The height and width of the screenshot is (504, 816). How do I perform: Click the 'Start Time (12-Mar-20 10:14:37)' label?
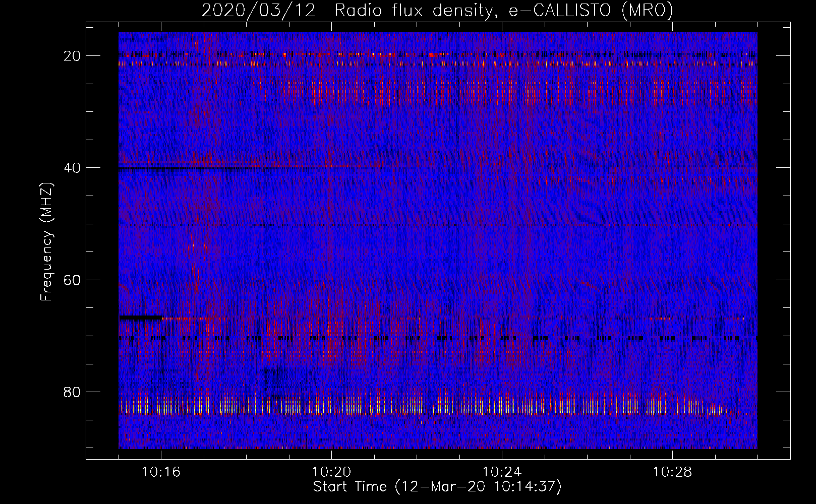tap(437, 487)
